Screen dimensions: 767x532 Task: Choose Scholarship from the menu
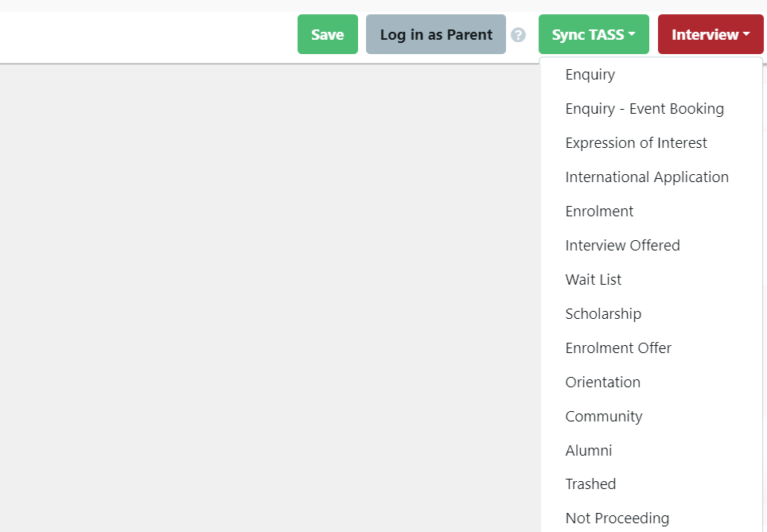point(603,313)
